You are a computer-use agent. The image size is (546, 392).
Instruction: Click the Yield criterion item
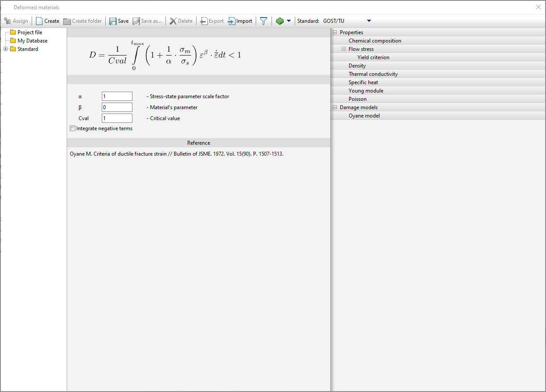pyautogui.click(x=373, y=57)
